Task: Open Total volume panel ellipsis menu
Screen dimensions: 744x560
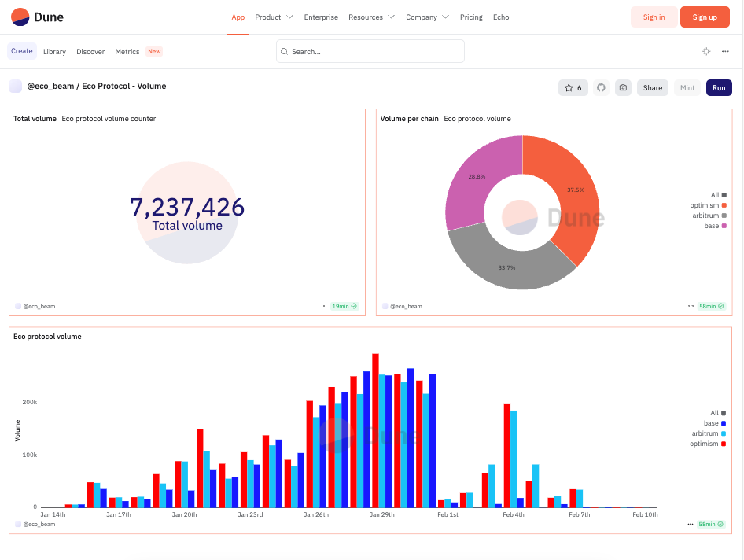Action: [x=323, y=306]
